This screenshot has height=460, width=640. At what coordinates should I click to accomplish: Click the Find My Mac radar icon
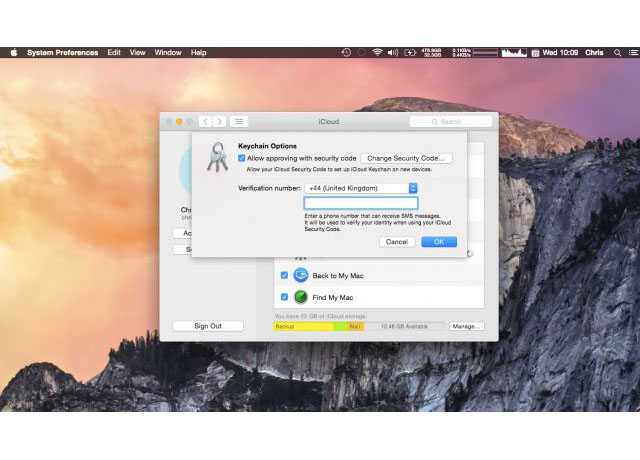point(301,297)
